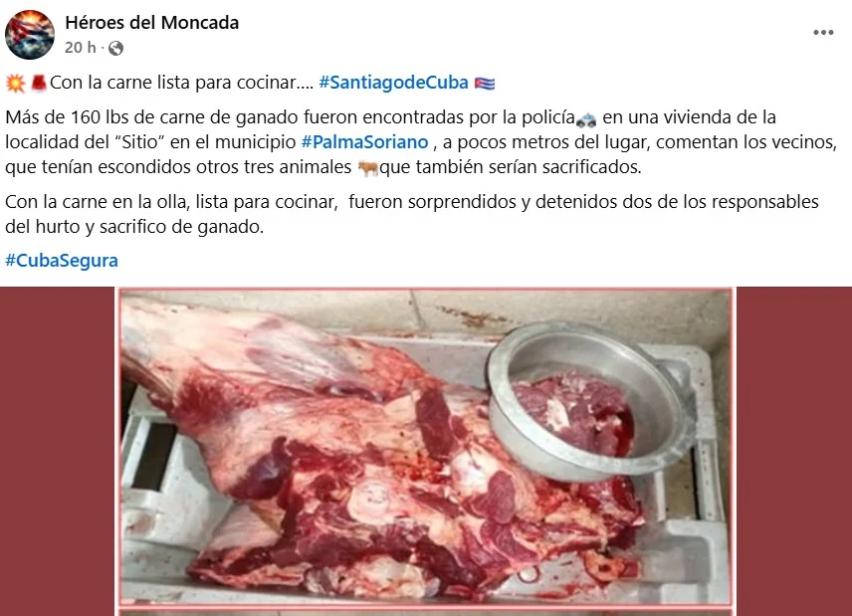Image resolution: width=852 pixels, height=616 pixels.
Task: Click the Cuban flag emoji
Action: [485, 84]
